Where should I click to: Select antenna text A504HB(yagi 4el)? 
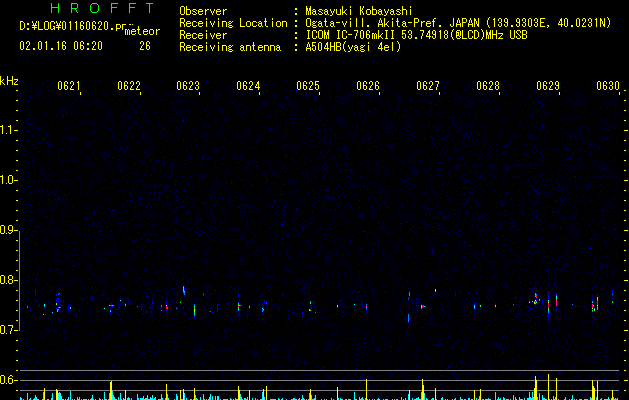(353, 47)
